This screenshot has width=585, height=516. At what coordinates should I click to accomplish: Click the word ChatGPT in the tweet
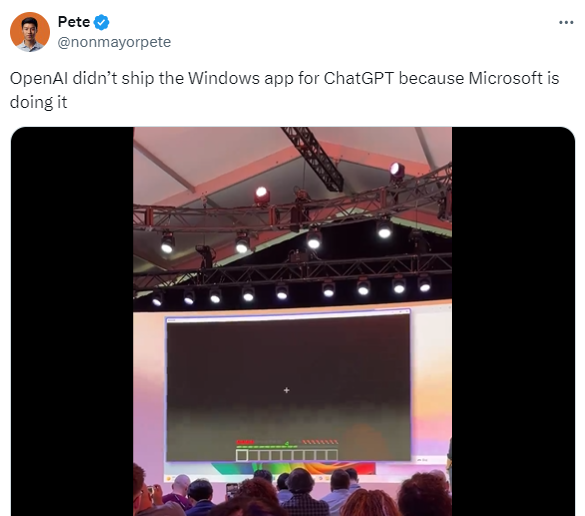pos(359,78)
